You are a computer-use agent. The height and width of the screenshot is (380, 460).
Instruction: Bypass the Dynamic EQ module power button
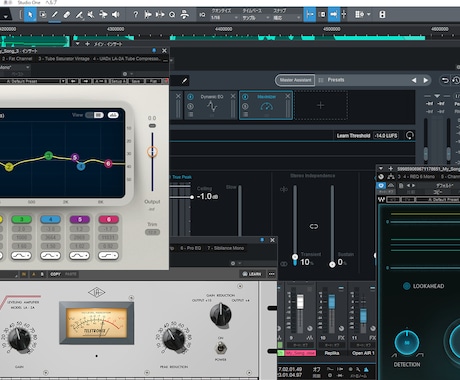click(190, 97)
